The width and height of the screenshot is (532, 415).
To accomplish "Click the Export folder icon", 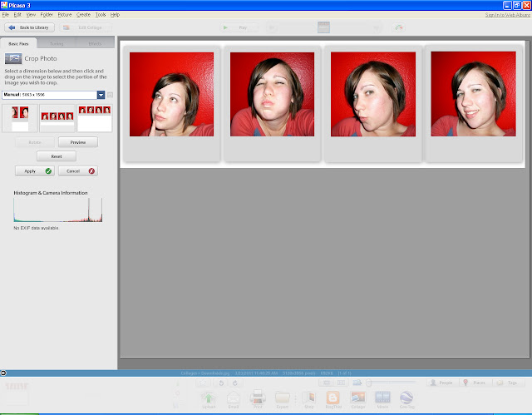I will (283, 399).
